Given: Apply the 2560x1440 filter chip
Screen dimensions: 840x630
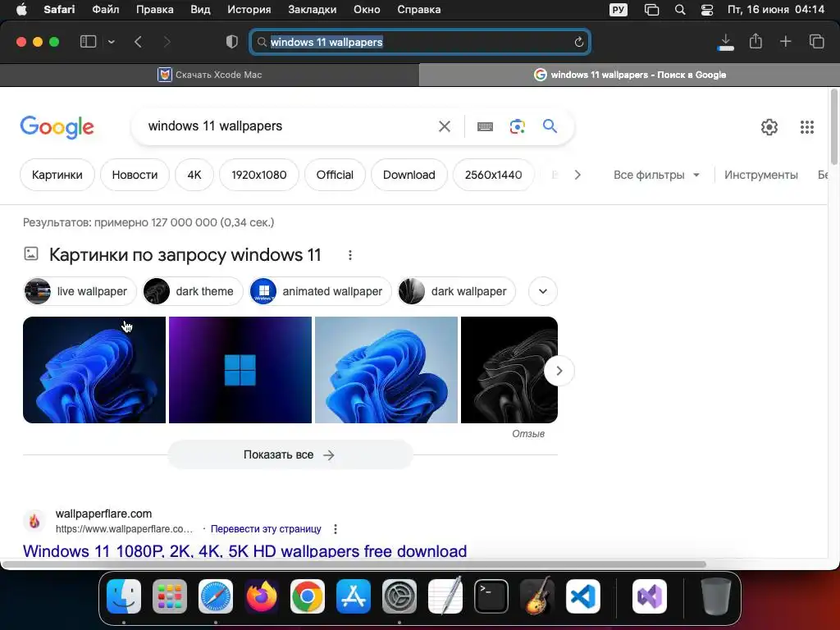Looking at the screenshot, I should (x=493, y=175).
